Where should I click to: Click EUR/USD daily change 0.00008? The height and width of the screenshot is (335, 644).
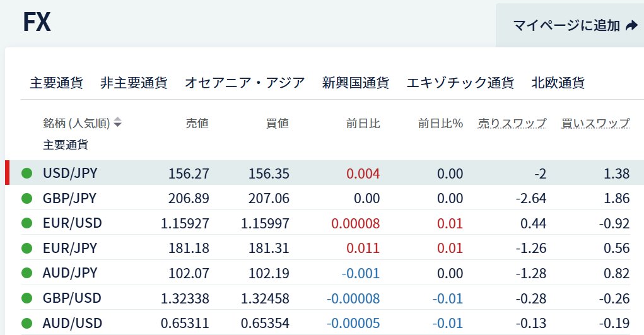coord(356,223)
